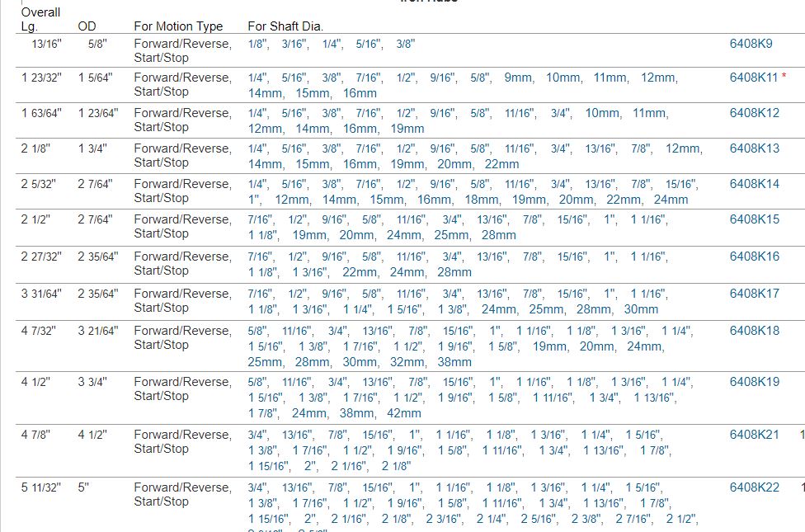
Task: Select the 32mm shaft diameter
Action: pos(407,362)
